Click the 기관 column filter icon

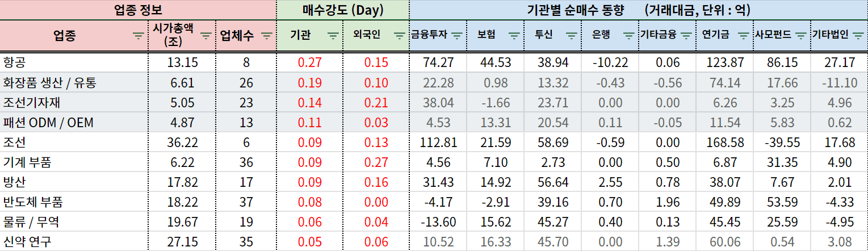click(x=333, y=35)
